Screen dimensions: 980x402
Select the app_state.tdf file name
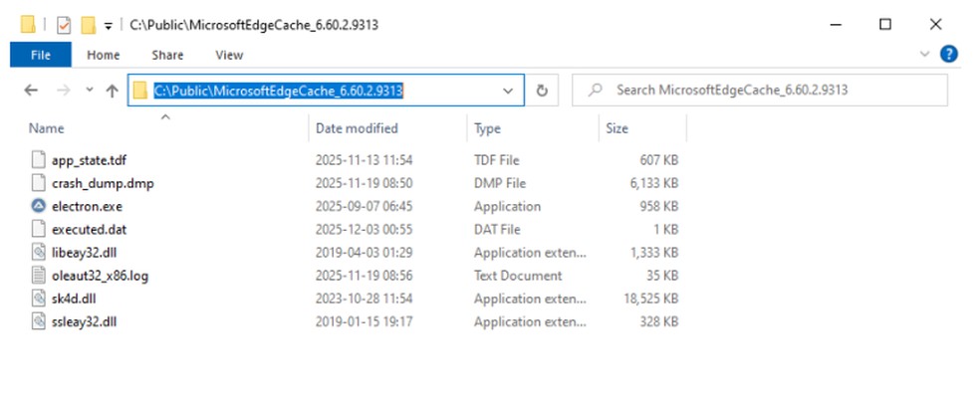89,160
